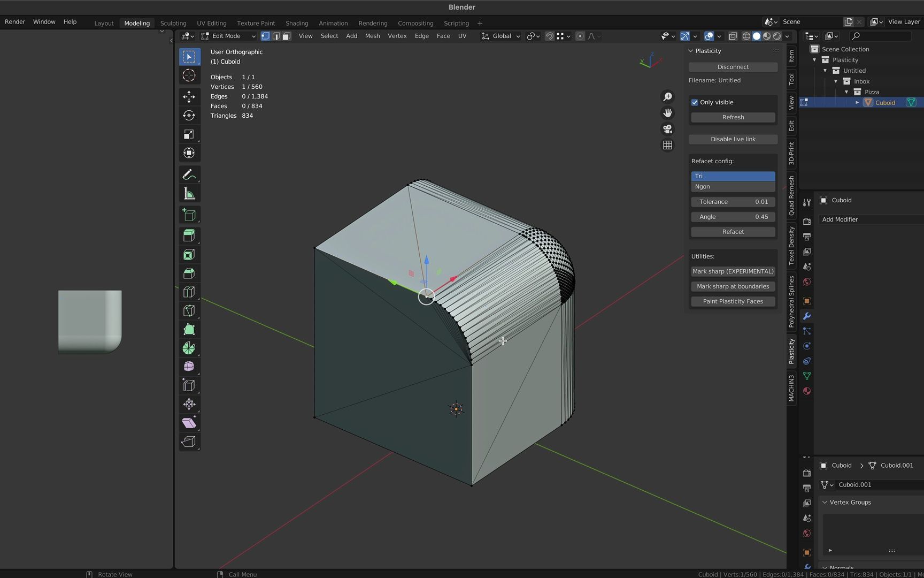The height and width of the screenshot is (578, 924).
Task: Toggle viewport overlays
Action: click(x=709, y=36)
